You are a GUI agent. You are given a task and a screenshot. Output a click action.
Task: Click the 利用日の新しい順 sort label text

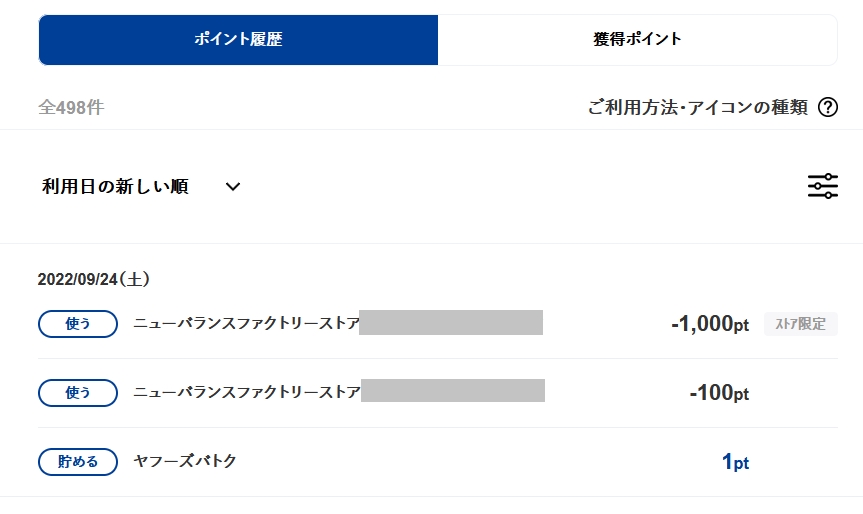click(x=116, y=186)
